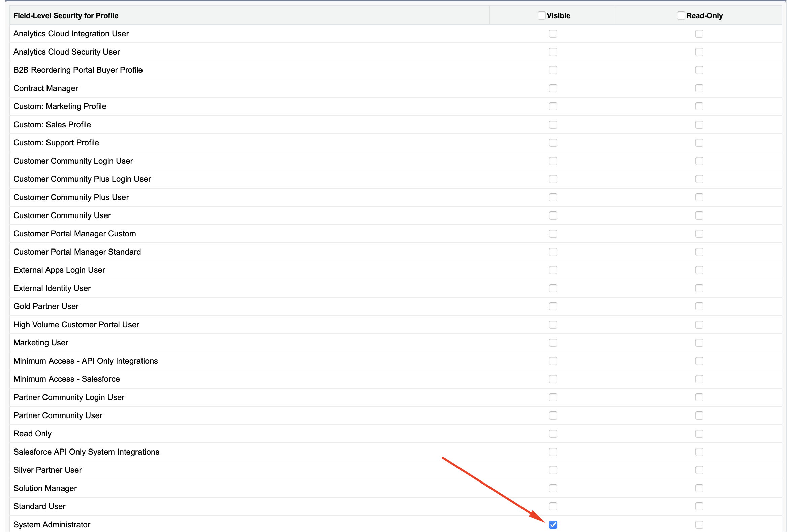Enable Read-Only for Standard User
The image size is (791, 532).
[x=699, y=506]
